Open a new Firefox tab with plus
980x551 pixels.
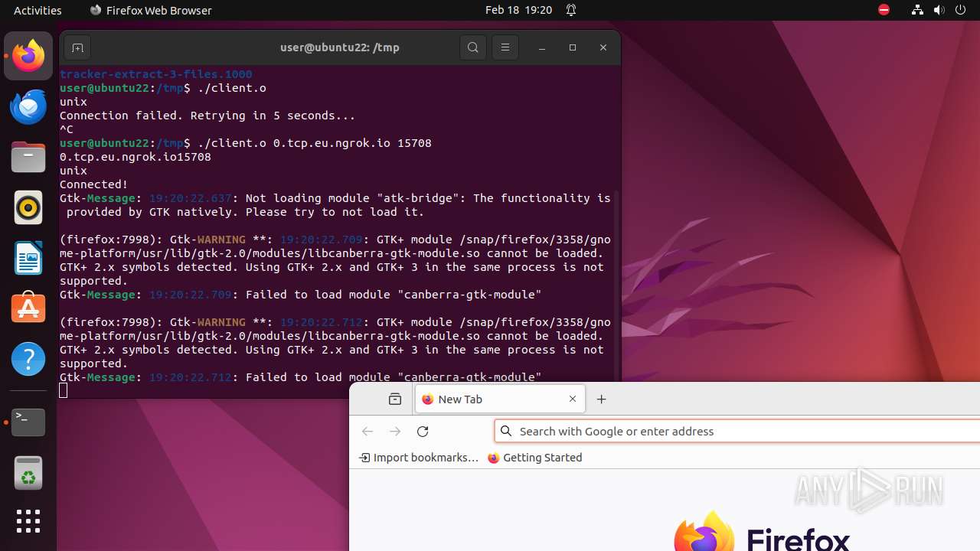(602, 399)
